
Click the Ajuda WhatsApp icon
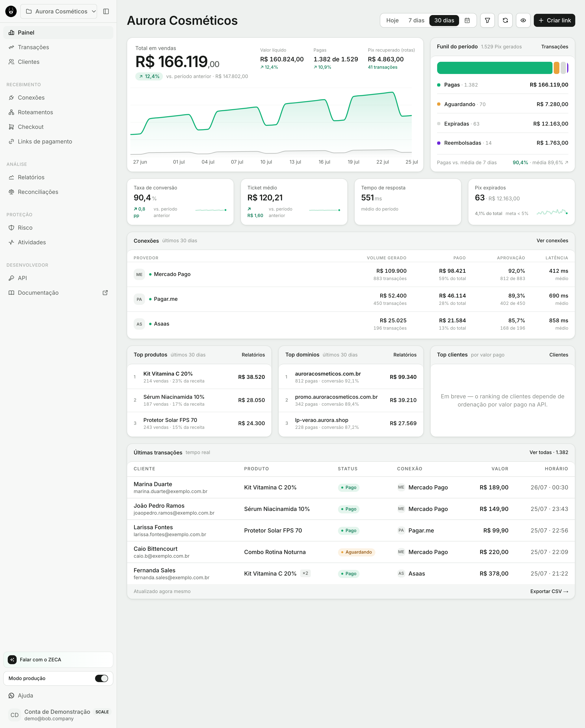point(12,696)
